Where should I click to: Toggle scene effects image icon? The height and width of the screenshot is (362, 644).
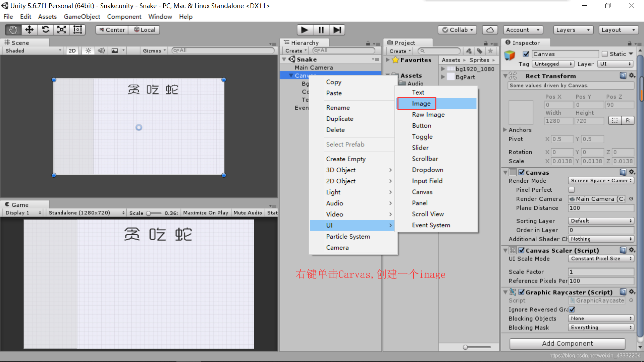[x=115, y=51]
